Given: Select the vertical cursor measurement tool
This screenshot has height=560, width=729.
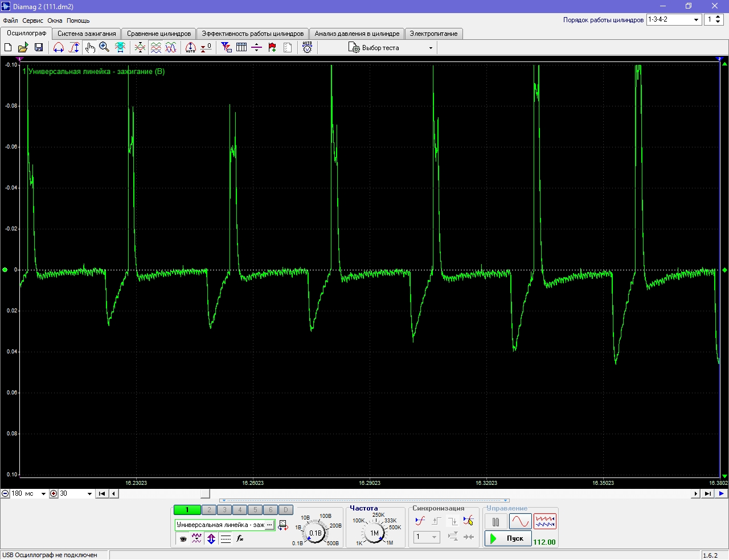Looking at the screenshot, I should (x=74, y=47).
